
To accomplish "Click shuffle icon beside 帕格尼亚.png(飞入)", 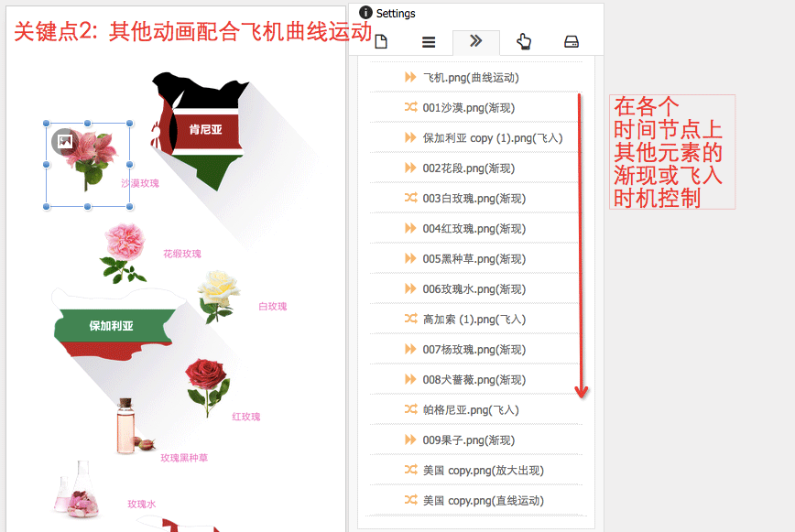I will (410, 409).
